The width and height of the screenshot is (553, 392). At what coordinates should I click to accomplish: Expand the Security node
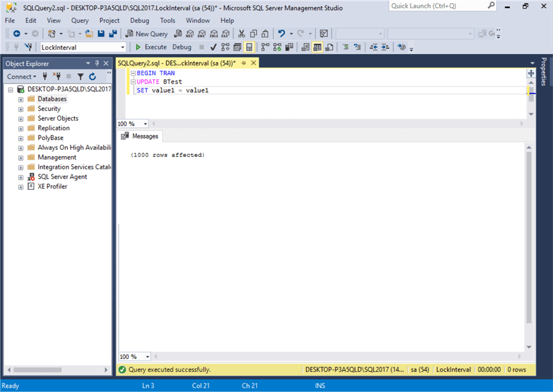[20, 108]
